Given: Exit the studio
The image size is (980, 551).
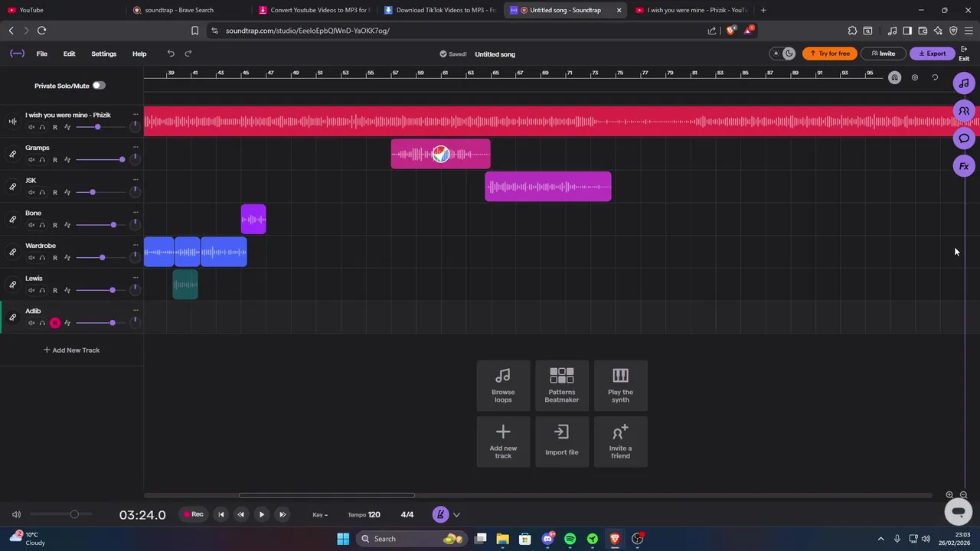Looking at the screenshot, I should tap(964, 54).
